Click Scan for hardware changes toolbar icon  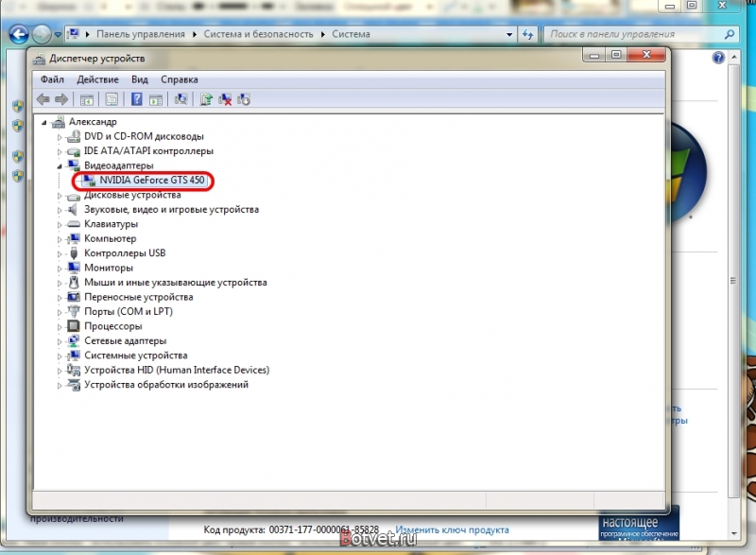tap(181, 99)
